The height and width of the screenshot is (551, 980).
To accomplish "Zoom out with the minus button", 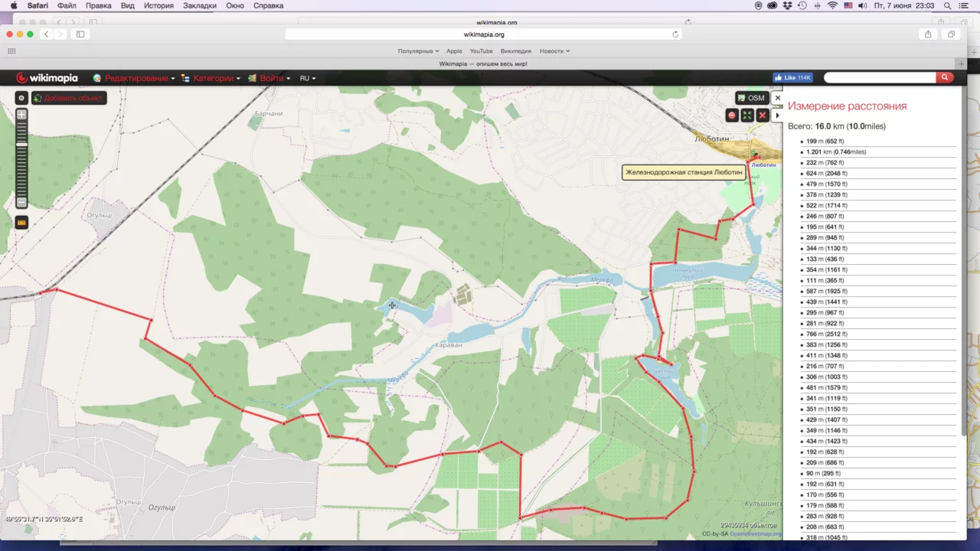I will (x=21, y=202).
